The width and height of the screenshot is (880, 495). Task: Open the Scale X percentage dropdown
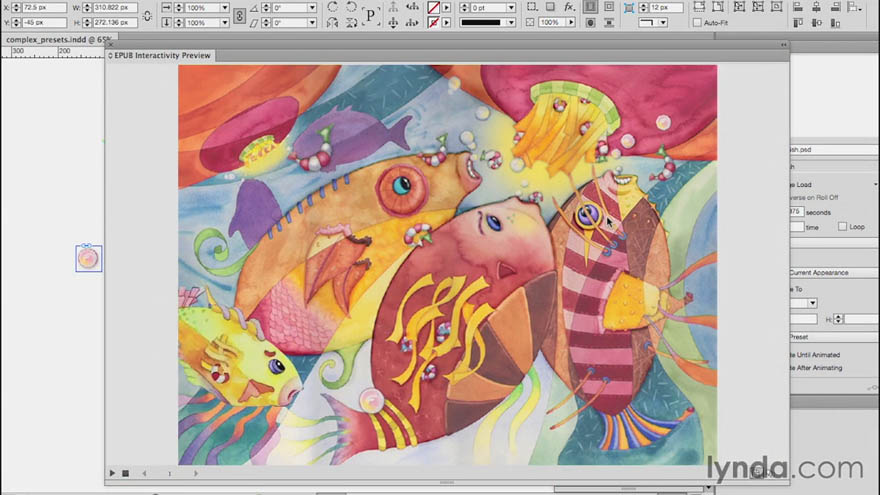[x=224, y=8]
